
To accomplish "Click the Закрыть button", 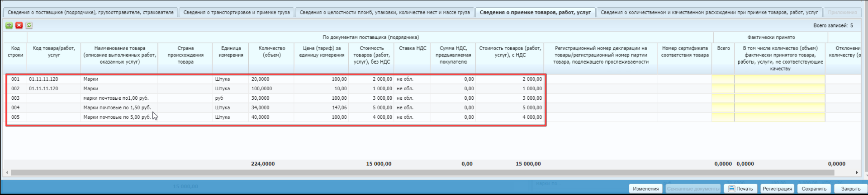I will [x=850, y=189].
